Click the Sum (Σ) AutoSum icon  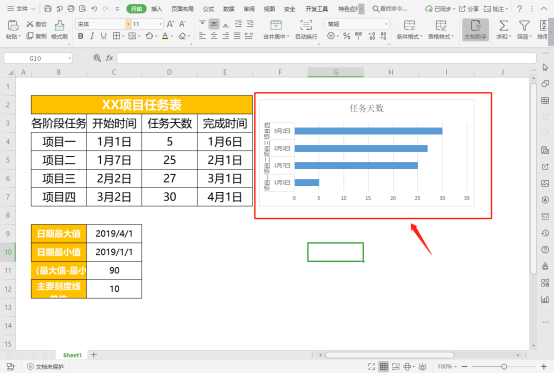[503, 29]
